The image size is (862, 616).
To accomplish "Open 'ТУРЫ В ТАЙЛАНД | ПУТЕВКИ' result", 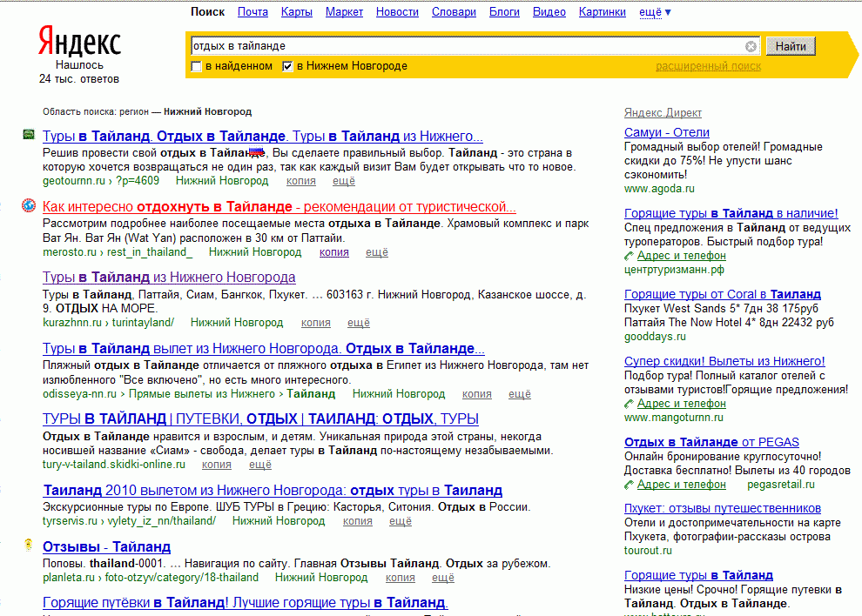I will [260, 419].
